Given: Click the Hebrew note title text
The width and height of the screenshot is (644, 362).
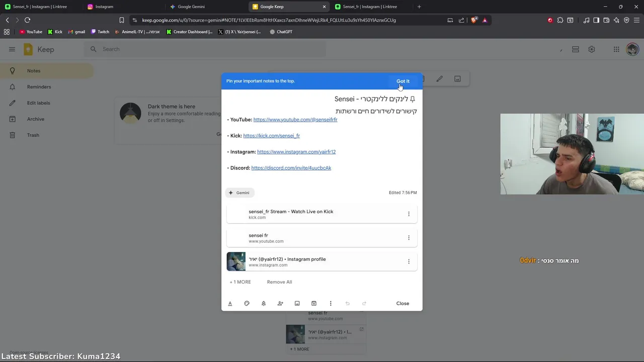Looking at the screenshot, I should click(x=371, y=99).
